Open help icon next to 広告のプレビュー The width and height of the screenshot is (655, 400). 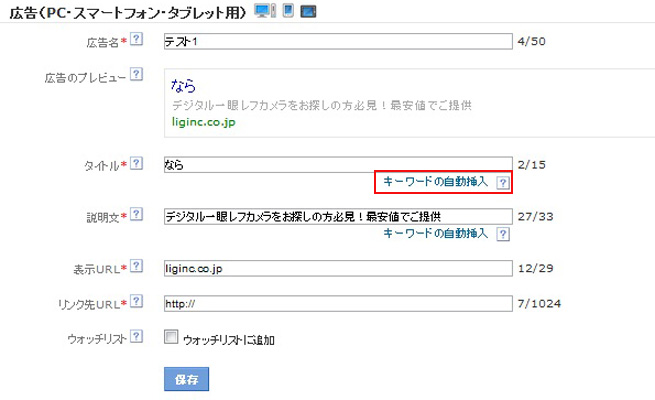136,74
